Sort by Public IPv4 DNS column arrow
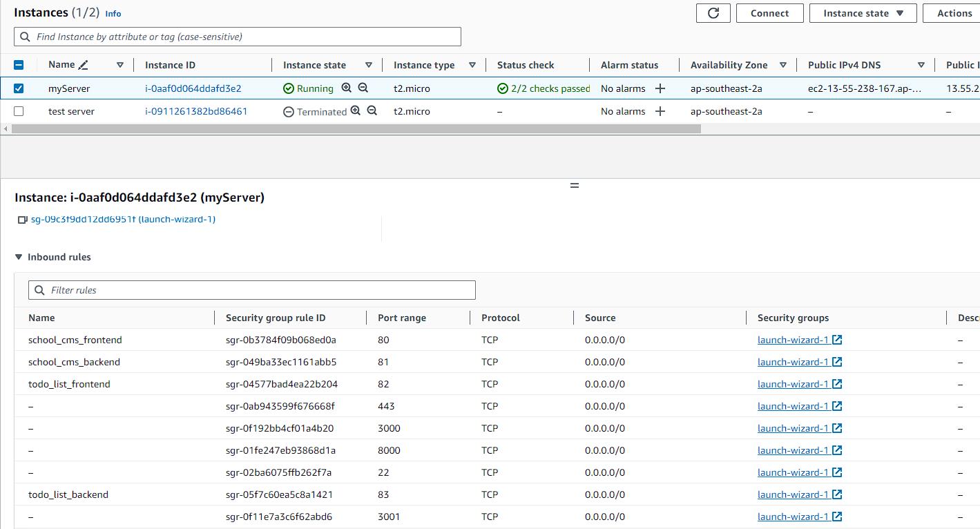The image size is (980, 529). (921, 65)
